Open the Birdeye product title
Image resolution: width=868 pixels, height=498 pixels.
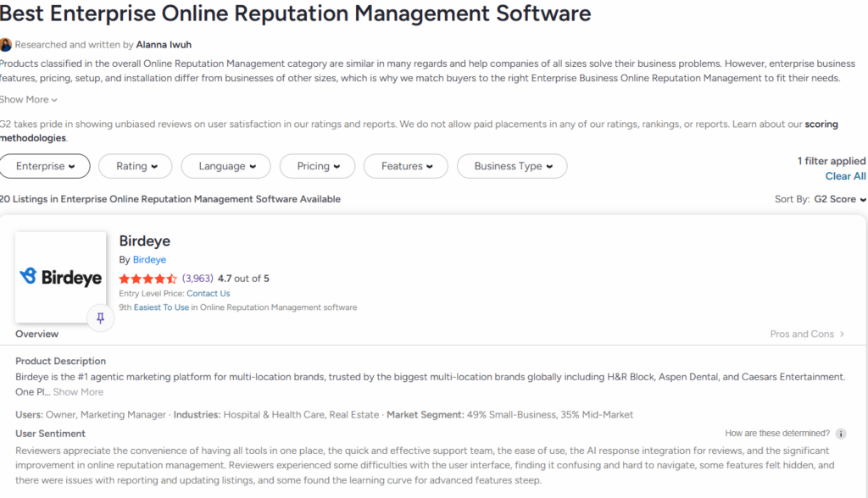pyautogui.click(x=144, y=241)
